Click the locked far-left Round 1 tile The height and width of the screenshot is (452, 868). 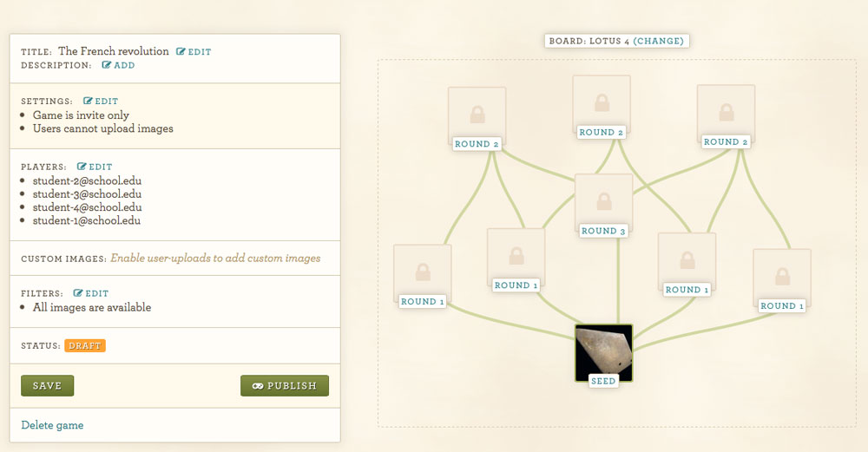(x=423, y=273)
